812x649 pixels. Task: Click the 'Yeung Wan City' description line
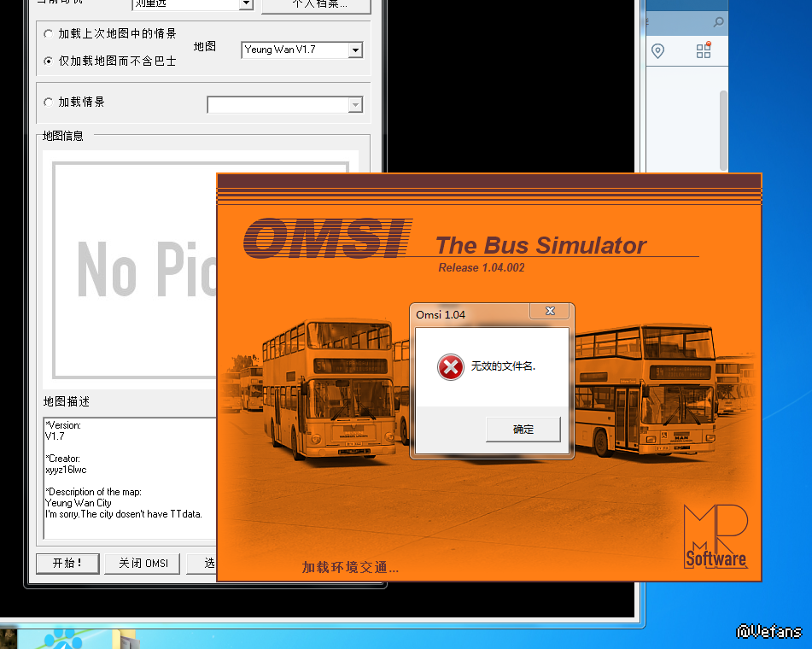click(79, 503)
